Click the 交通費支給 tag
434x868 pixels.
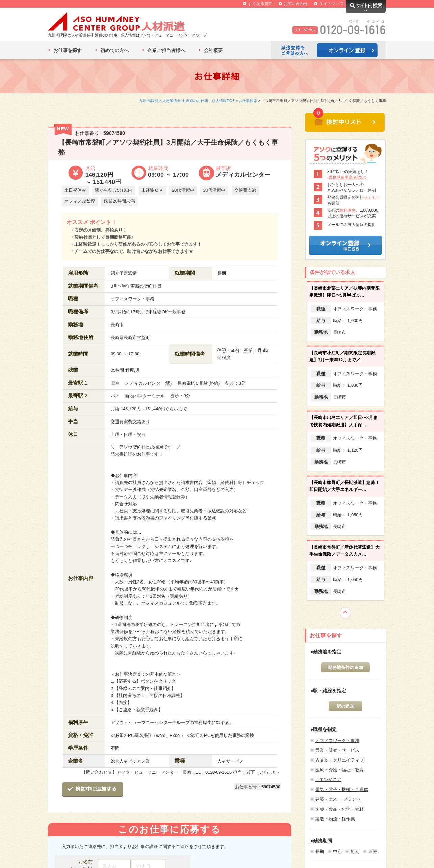click(x=245, y=190)
